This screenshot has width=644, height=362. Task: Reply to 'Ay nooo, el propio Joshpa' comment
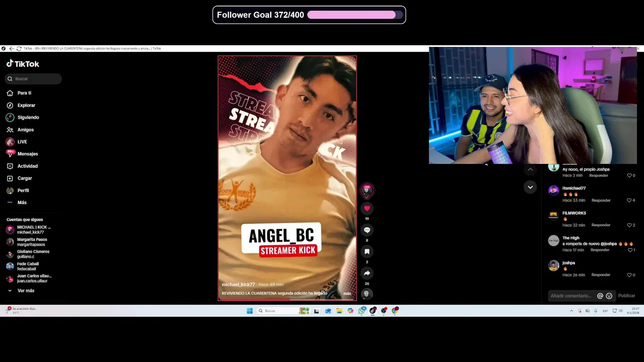tap(598, 175)
